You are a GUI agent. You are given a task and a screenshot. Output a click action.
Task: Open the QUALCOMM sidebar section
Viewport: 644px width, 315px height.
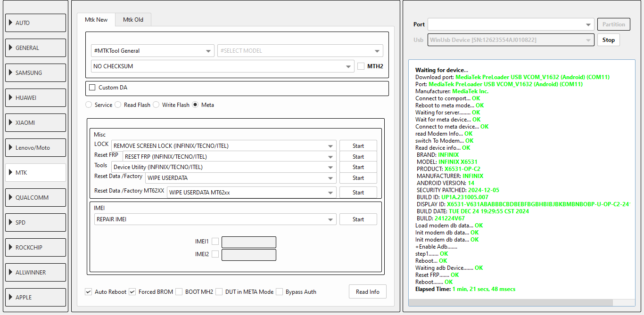tap(35, 197)
